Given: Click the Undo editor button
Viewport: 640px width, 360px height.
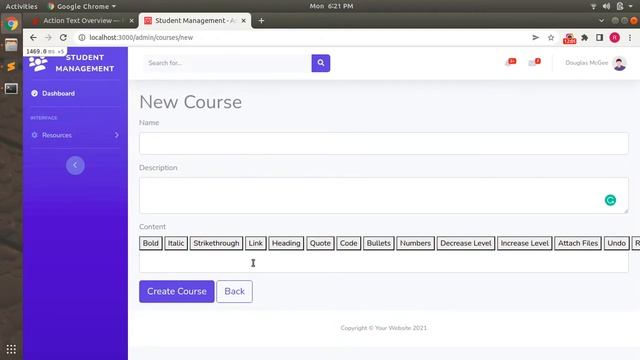Looking at the screenshot, I should tap(616, 243).
